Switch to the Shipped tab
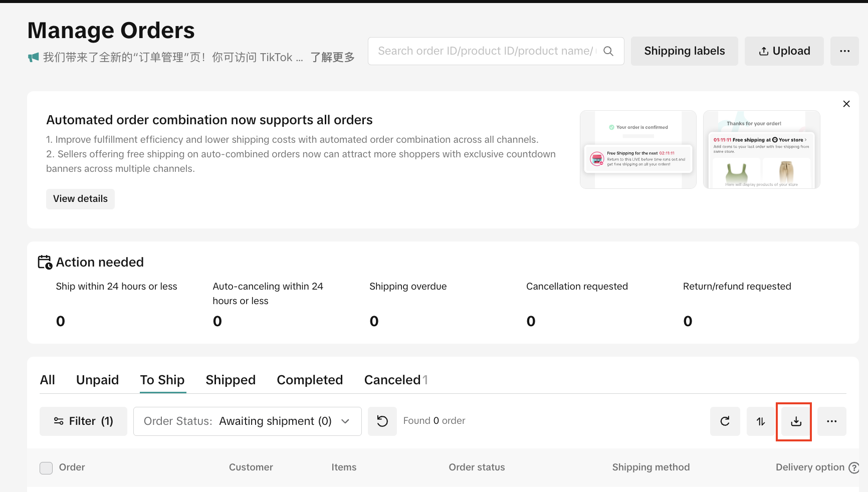 click(x=231, y=380)
